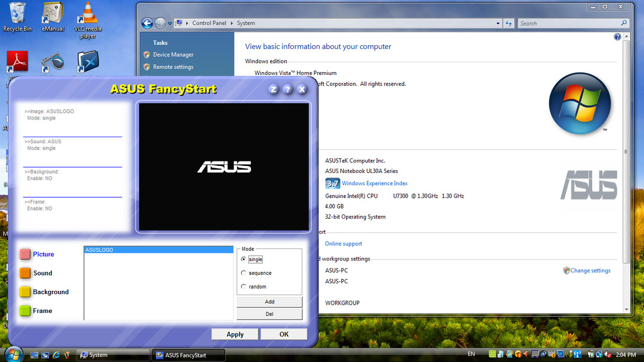Click the System window scroll up arrow
Image resolution: width=644 pixels, height=362 pixels.
pos(626,36)
